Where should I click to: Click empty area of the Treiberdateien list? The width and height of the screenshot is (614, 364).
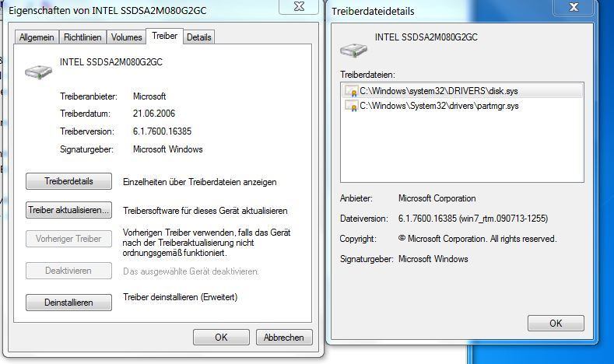(x=462, y=149)
